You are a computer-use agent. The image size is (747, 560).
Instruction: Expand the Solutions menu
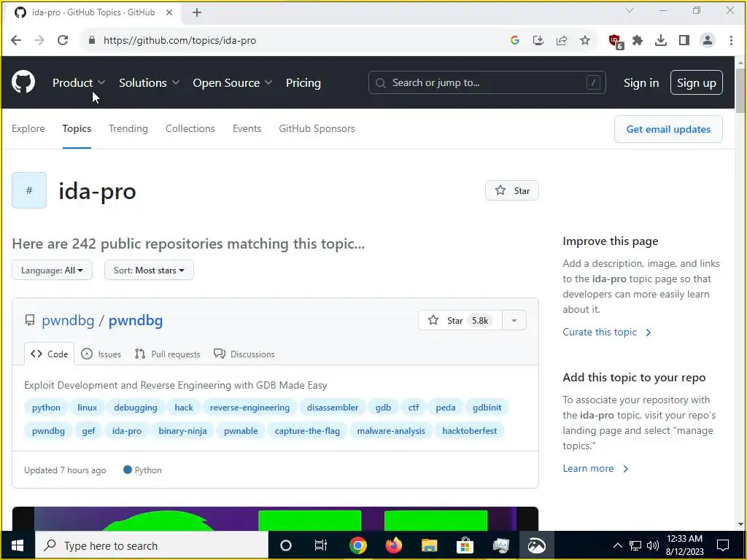pyautogui.click(x=149, y=83)
